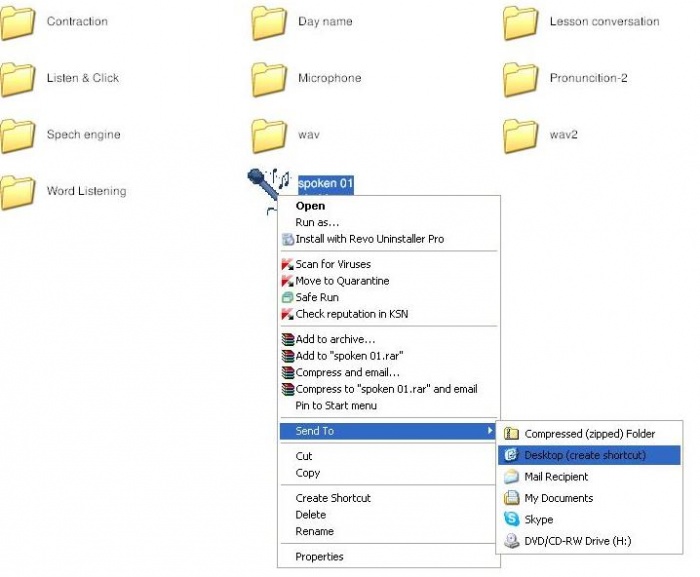This screenshot has width=700, height=577.
Task: Select Compress to "spoken 01.rar" and email
Action: [x=386, y=389]
